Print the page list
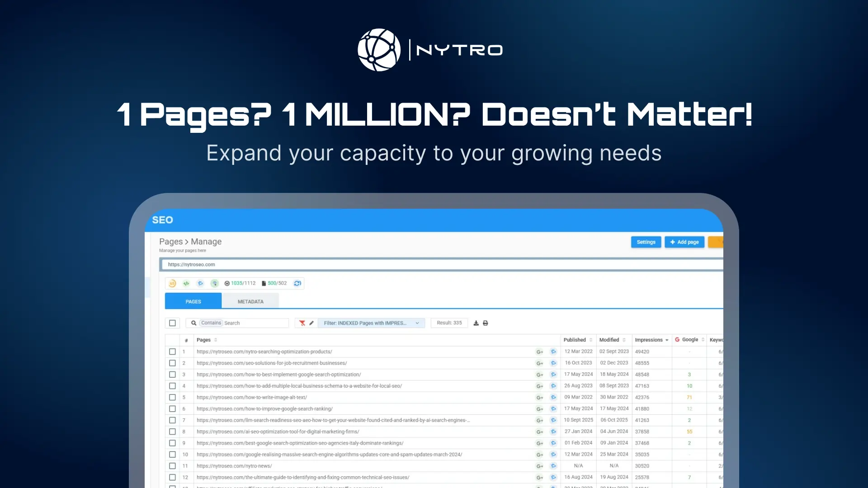This screenshot has width=868, height=488. point(486,323)
